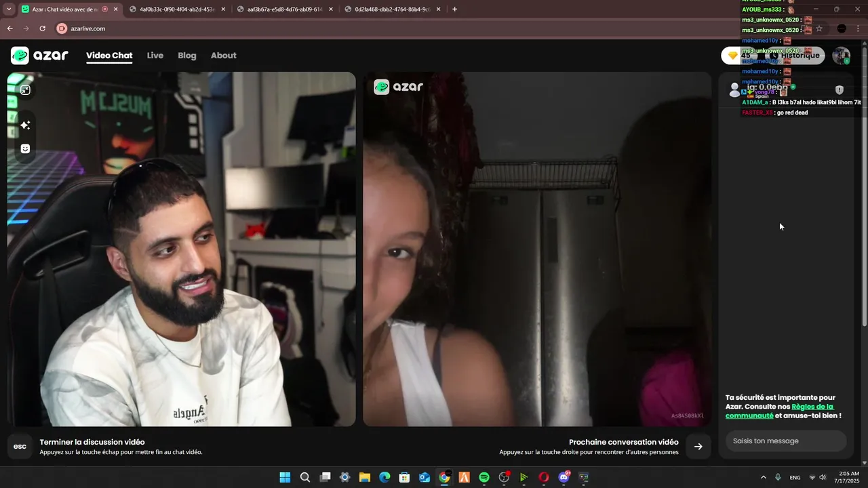868x488 pixels.
Task: Click the picture-in-picture icon on local video
Action: (x=25, y=89)
